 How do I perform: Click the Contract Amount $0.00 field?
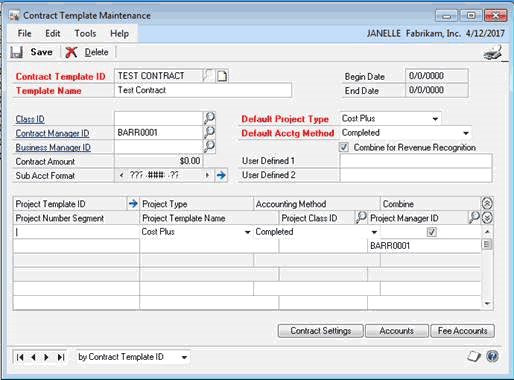(158, 161)
